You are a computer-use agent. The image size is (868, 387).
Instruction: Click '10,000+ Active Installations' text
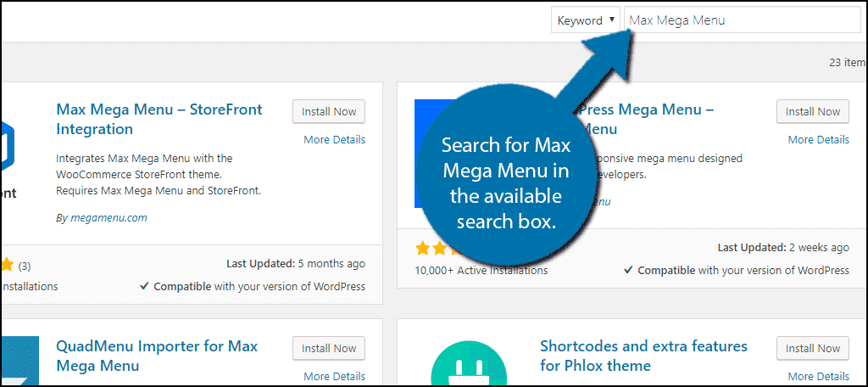(x=481, y=271)
